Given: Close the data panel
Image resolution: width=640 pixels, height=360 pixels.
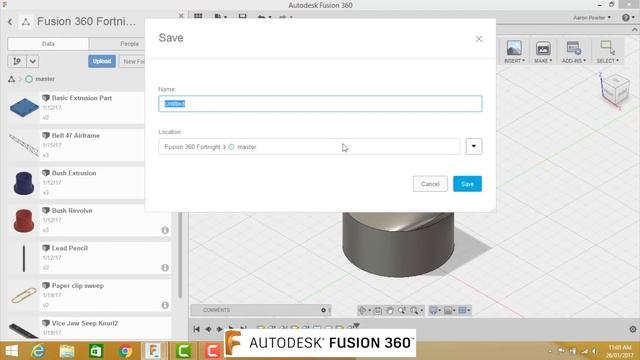Looking at the screenshot, I should pyautogui.click(x=181, y=16).
